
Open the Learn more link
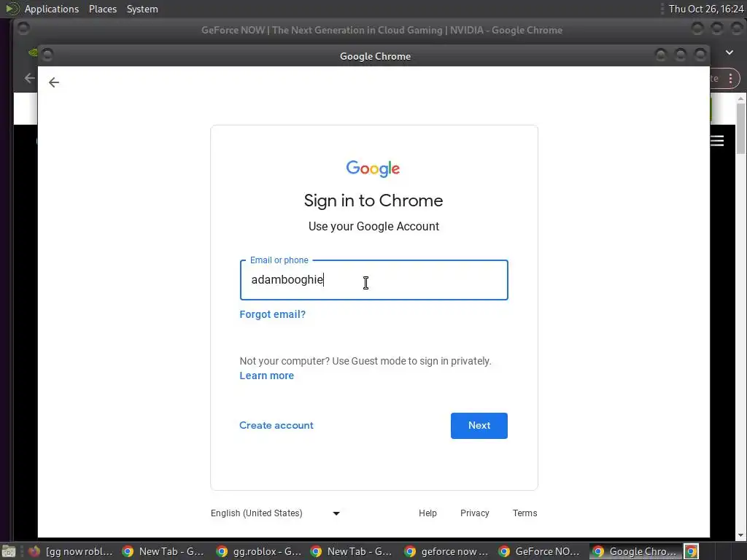pyautogui.click(x=267, y=376)
